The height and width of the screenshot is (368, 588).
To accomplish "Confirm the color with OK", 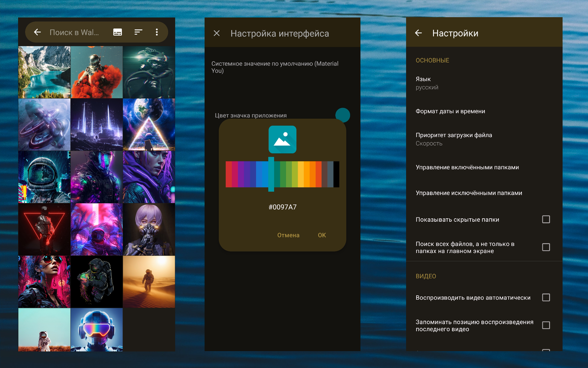I will tap(321, 235).
